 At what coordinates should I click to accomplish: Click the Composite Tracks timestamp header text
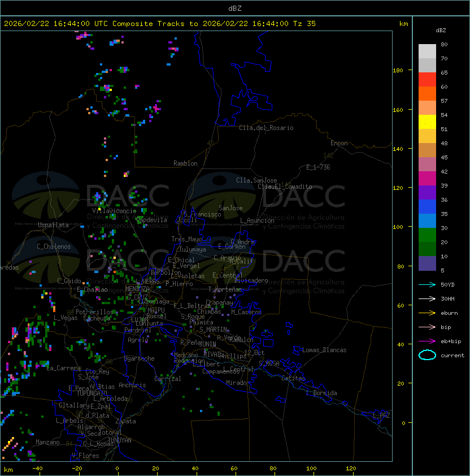pyautogui.click(x=160, y=24)
